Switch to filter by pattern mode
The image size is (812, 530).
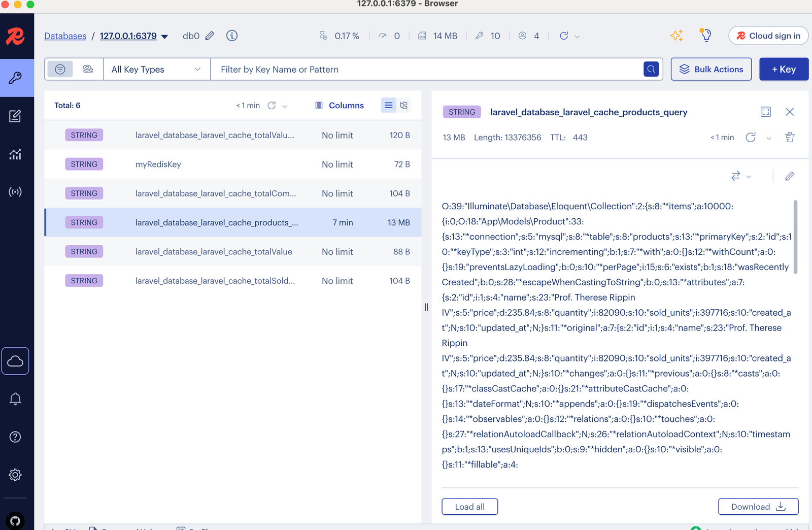60,69
